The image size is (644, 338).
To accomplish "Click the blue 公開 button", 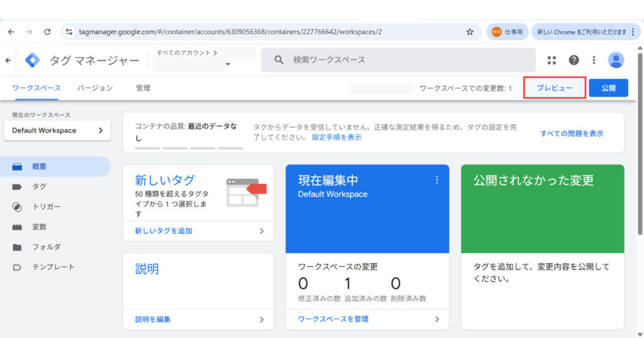I will coord(608,88).
